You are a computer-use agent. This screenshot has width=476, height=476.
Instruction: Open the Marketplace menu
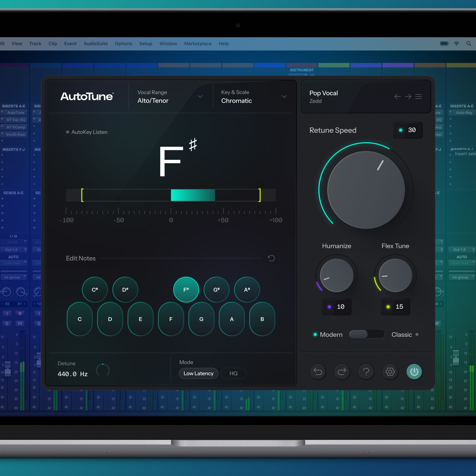(x=198, y=44)
